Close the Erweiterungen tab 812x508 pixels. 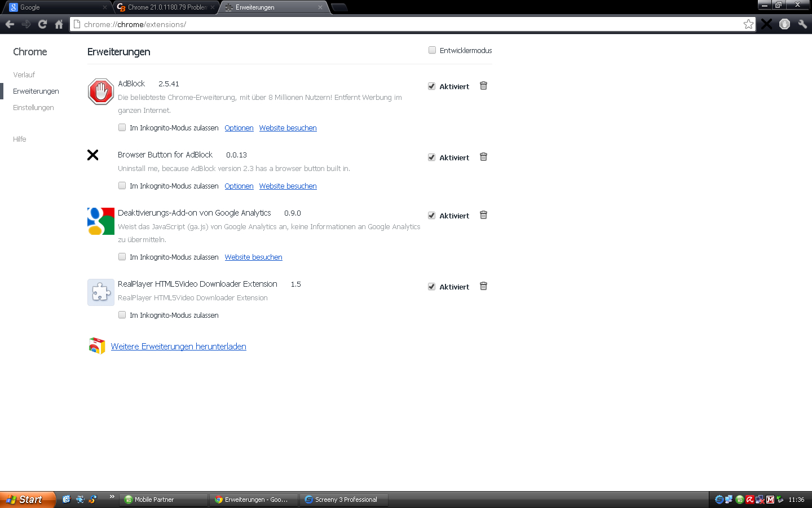[320, 7]
